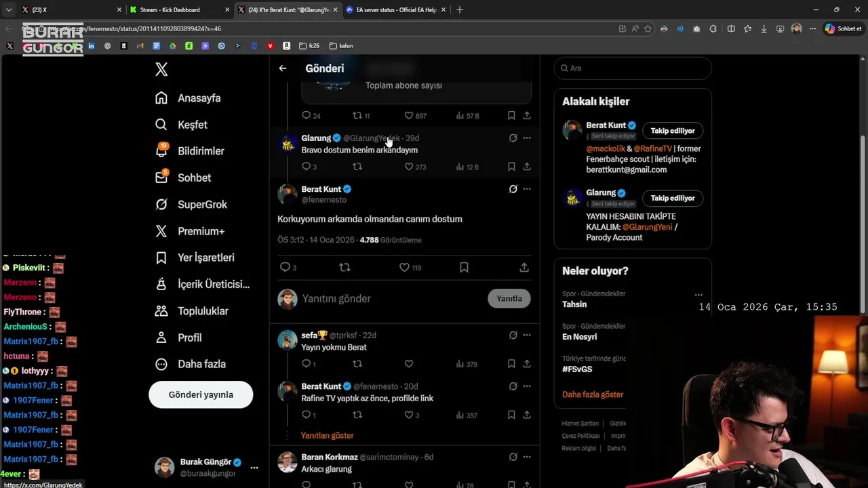Click Gönderi yayınla button
Viewport: 868px width, 488px height.
pyautogui.click(x=201, y=394)
